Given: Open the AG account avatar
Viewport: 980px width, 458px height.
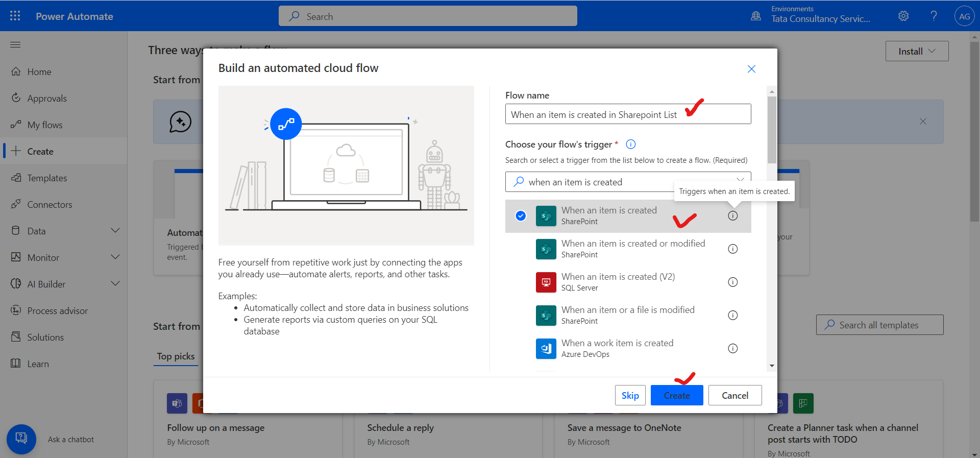Looking at the screenshot, I should [x=964, y=16].
